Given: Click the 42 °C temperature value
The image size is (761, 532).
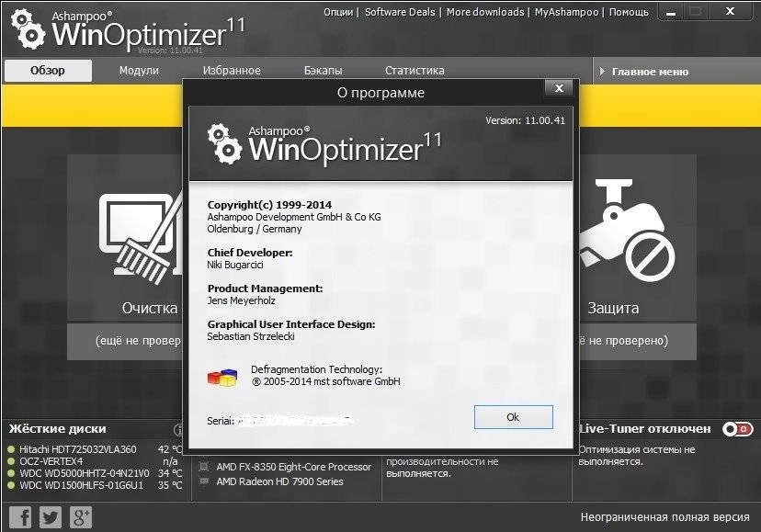Looking at the screenshot, I should [170, 449].
